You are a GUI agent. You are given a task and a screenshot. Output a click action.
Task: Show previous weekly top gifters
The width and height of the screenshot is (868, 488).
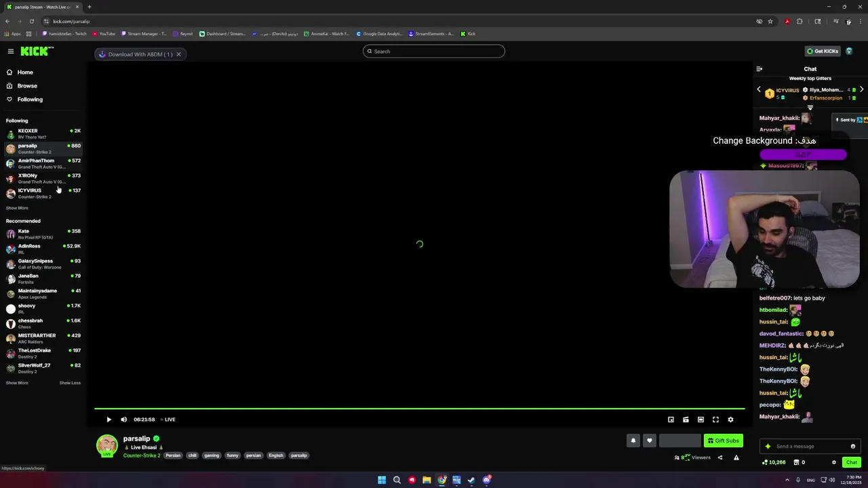[759, 89]
